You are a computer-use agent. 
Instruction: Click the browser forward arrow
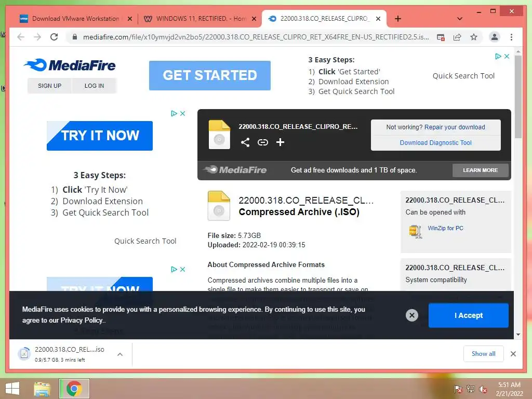click(37, 37)
